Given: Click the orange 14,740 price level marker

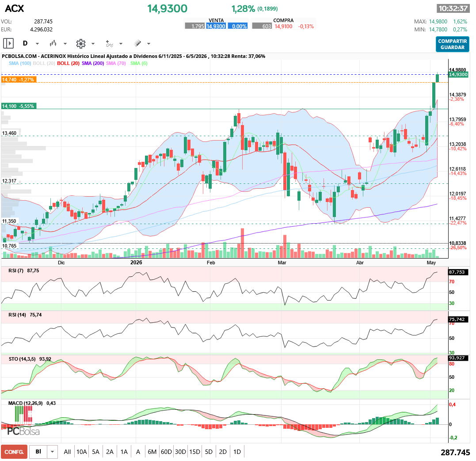Looking at the screenshot, I should (x=19, y=80).
